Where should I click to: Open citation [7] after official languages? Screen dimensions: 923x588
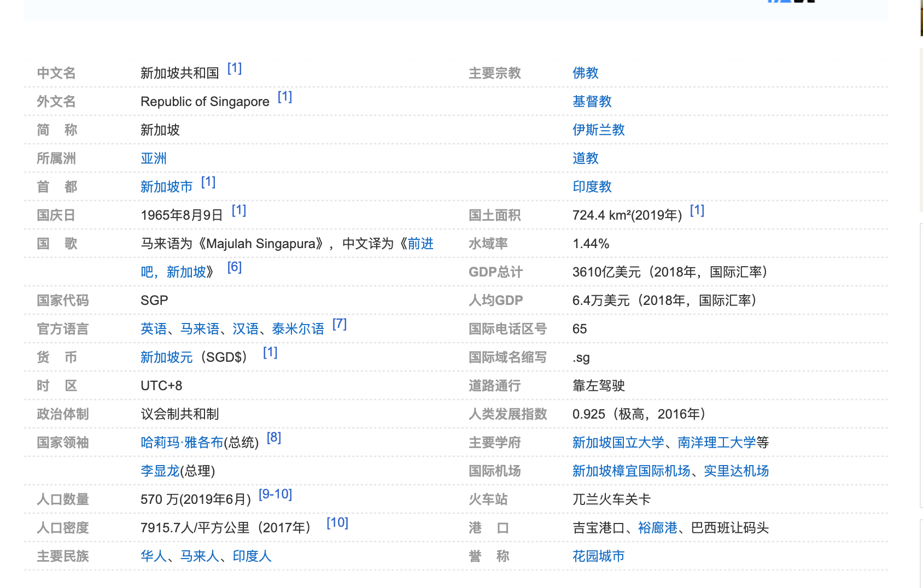(x=340, y=324)
